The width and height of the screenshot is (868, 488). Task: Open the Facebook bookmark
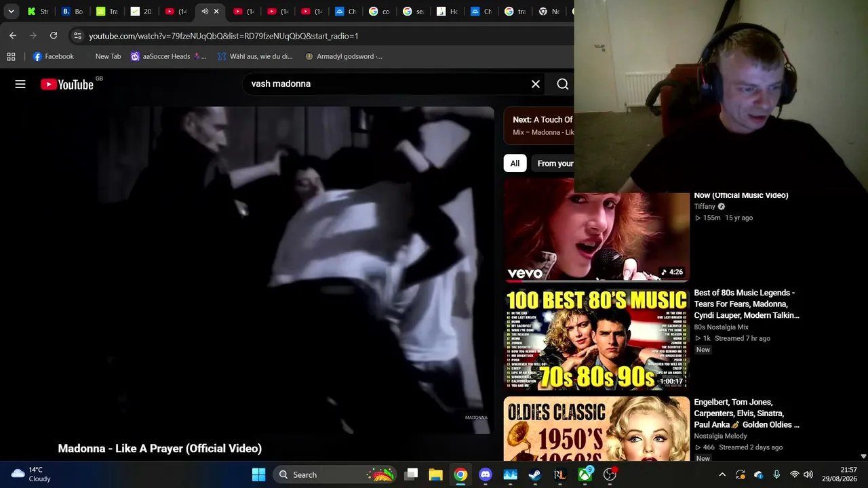[x=54, y=56]
